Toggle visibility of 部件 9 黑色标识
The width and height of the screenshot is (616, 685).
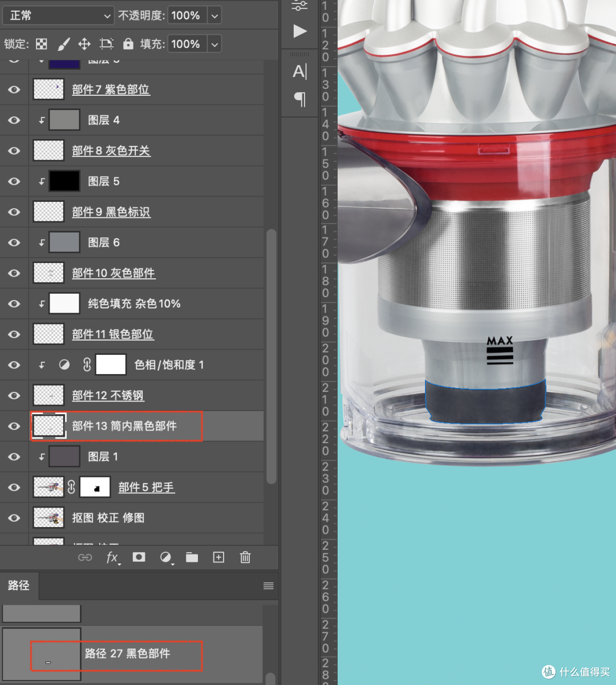14,212
